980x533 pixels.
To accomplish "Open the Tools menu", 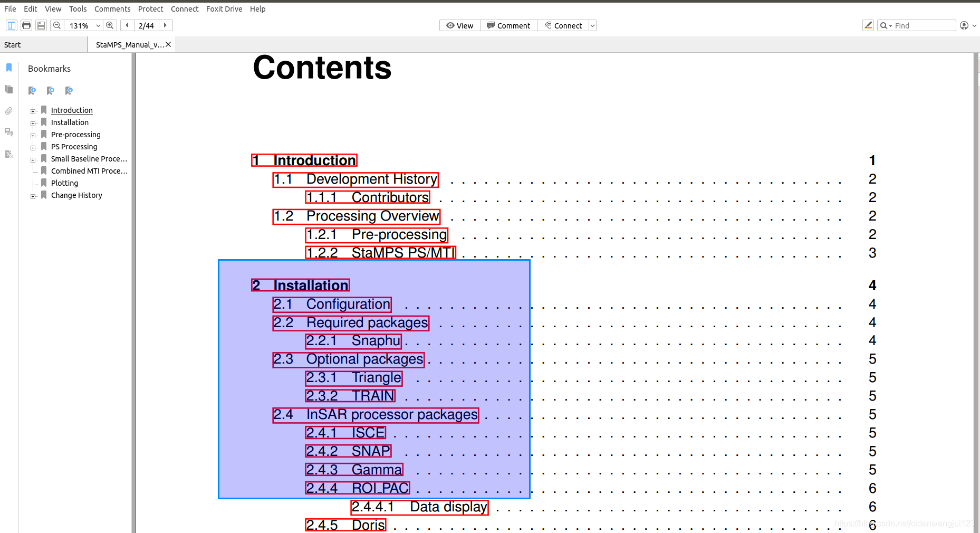I will point(78,9).
